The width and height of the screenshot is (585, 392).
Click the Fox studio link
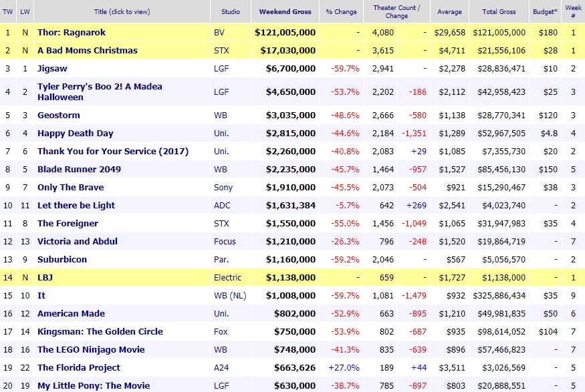(221, 332)
